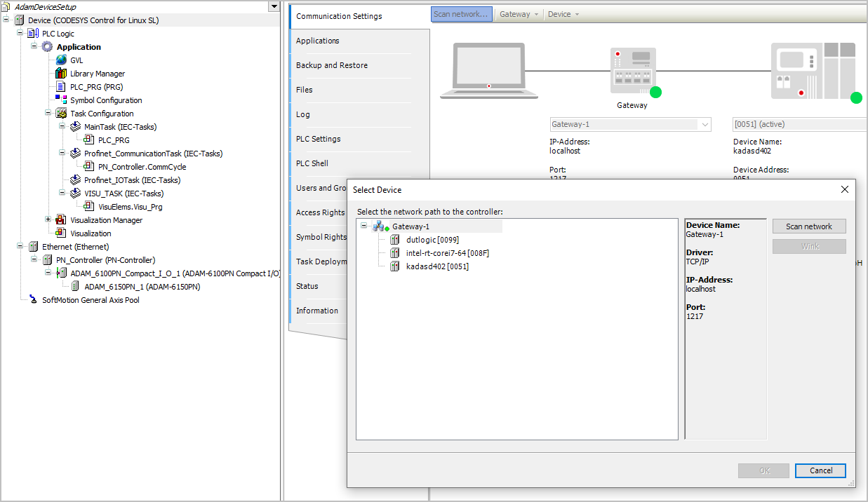Open Library Manager books icon
The width and height of the screenshot is (868, 502).
point(61,74)
